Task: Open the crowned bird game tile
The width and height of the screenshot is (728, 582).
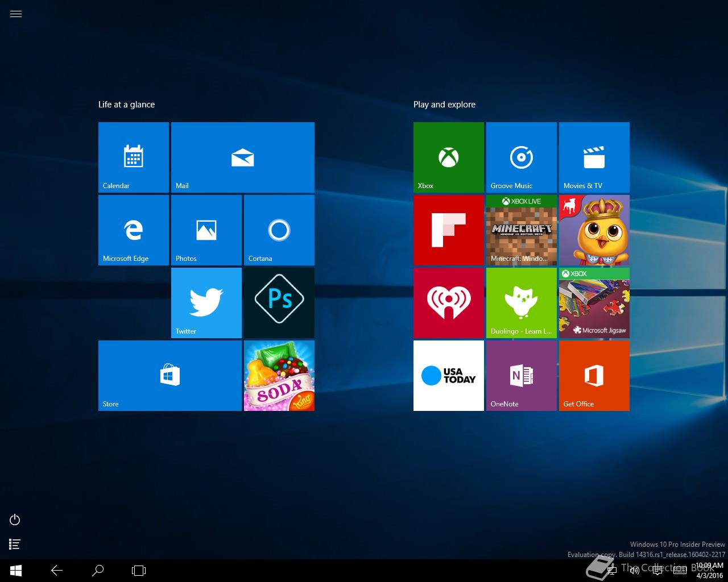Action: pyautogui.click(x=594, y=230)
